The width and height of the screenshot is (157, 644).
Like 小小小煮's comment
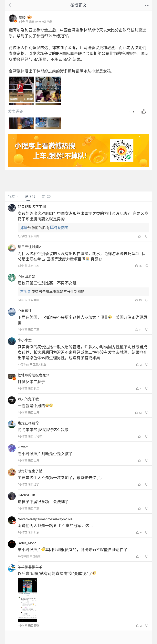pos(138,364)
